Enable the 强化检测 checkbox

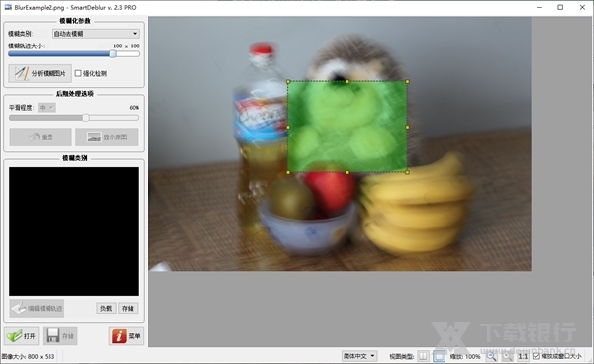point(78,73)
